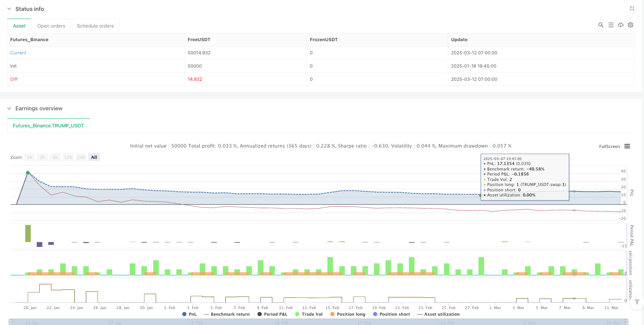
Task: Click the cloud download icon
Action: point(621,25)
